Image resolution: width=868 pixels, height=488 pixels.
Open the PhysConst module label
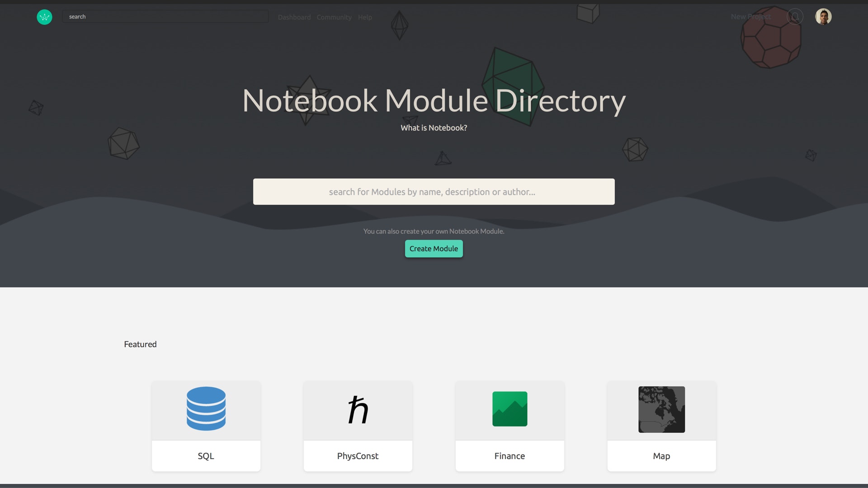pyautogui.click(x=358, y=456)
